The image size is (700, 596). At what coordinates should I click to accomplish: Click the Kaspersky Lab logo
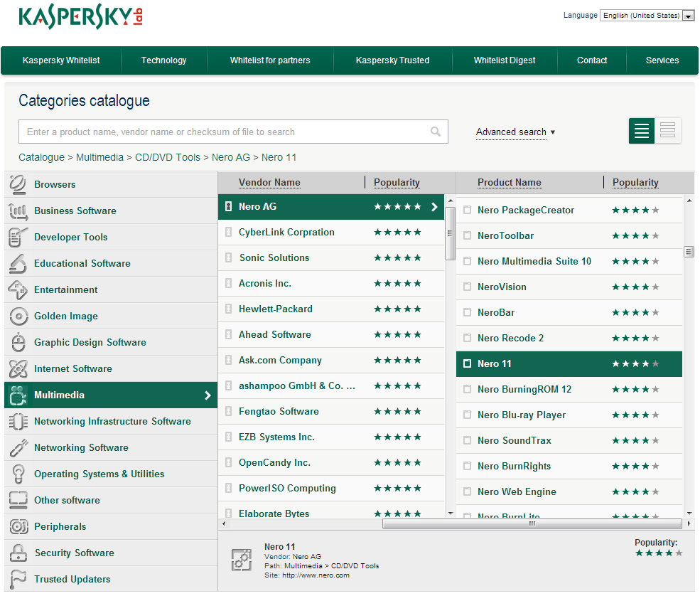pos(80,16)
